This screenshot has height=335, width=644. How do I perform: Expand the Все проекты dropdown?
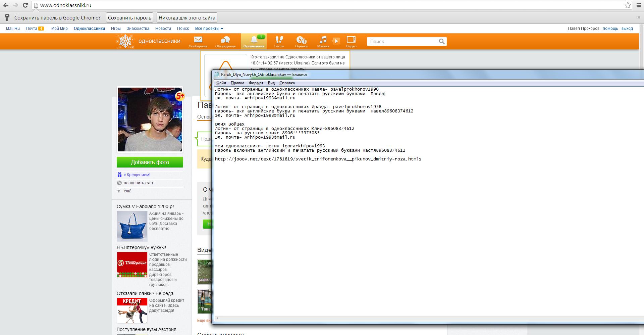click(209, 29)
